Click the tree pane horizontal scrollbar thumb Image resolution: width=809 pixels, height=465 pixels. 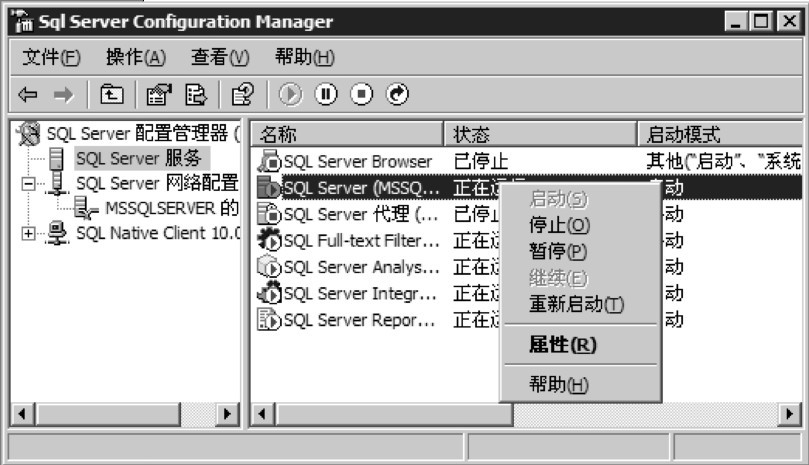(x=107, y=414)
